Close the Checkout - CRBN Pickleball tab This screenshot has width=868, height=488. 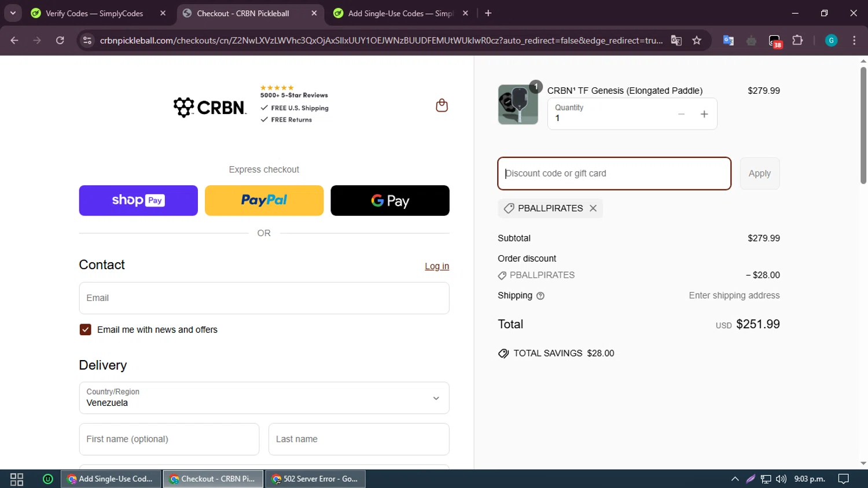pos(314,13)
